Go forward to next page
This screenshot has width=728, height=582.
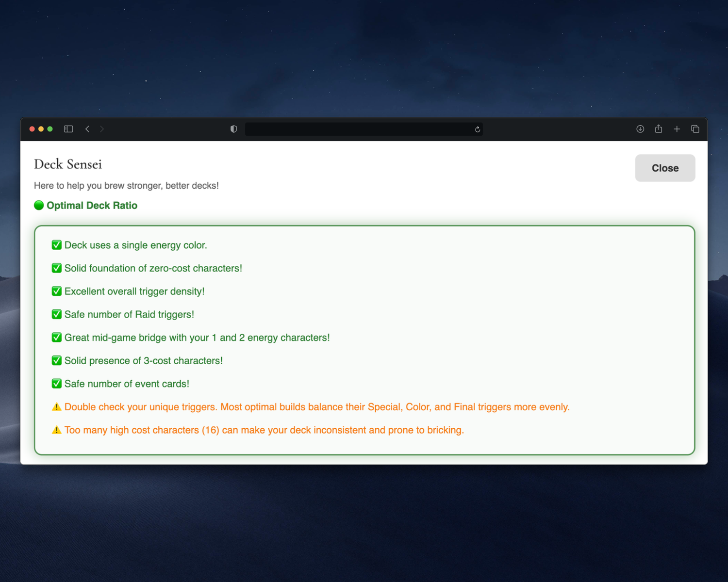tap(102, 129)
